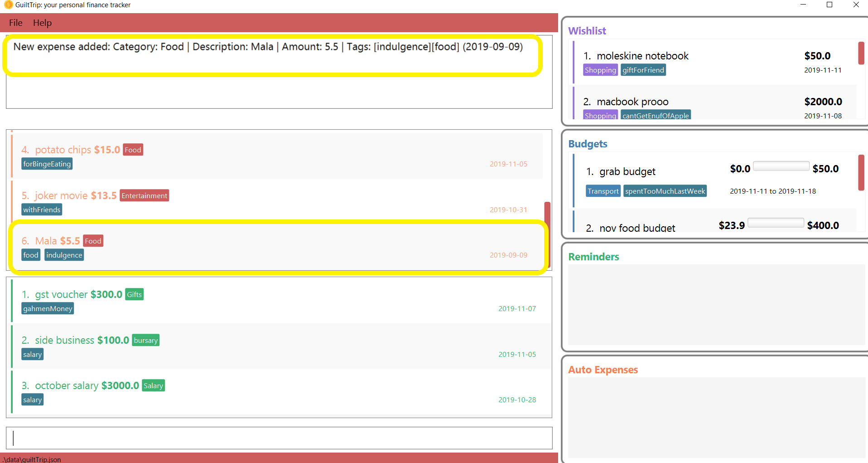The image size is (868, 463).
Task: Click the Entertainment category tag
Action: [x=145, y=196]
